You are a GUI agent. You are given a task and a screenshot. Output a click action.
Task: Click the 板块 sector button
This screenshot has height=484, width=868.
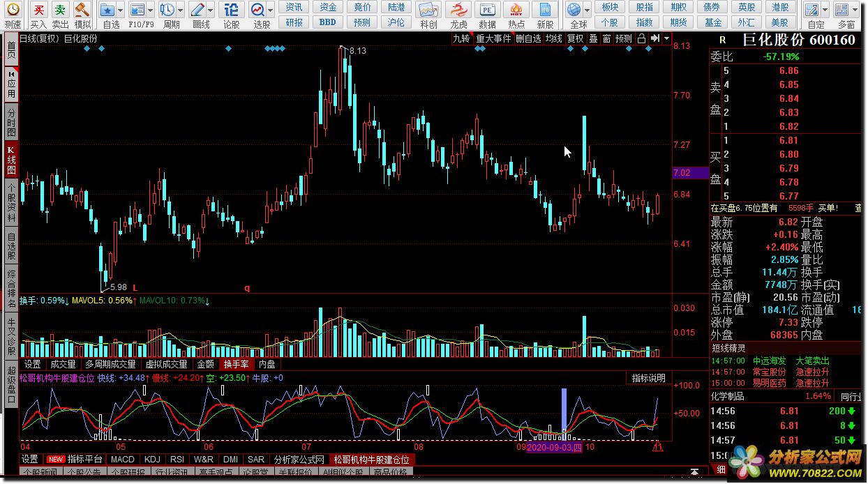pos(610,7)
